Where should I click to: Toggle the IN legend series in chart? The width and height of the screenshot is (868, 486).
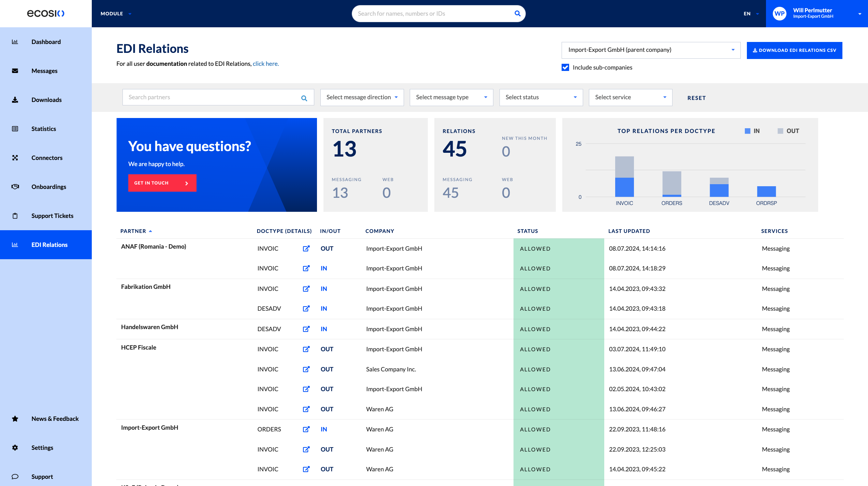point(752,131)
